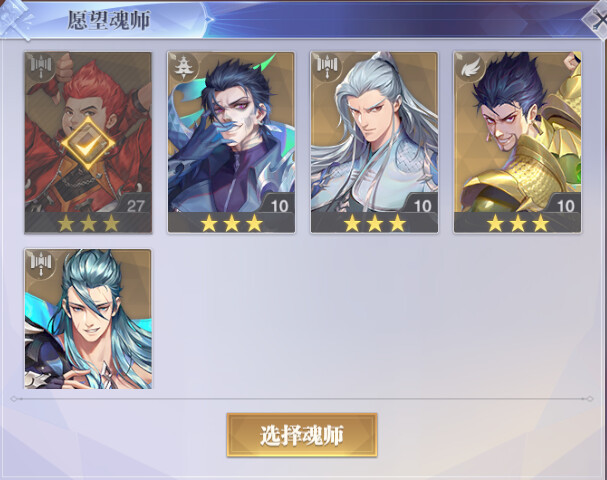This screenshot has width=607, height=480.
Task: Click the class icon on red-haired card
Action: pos(41,67)
